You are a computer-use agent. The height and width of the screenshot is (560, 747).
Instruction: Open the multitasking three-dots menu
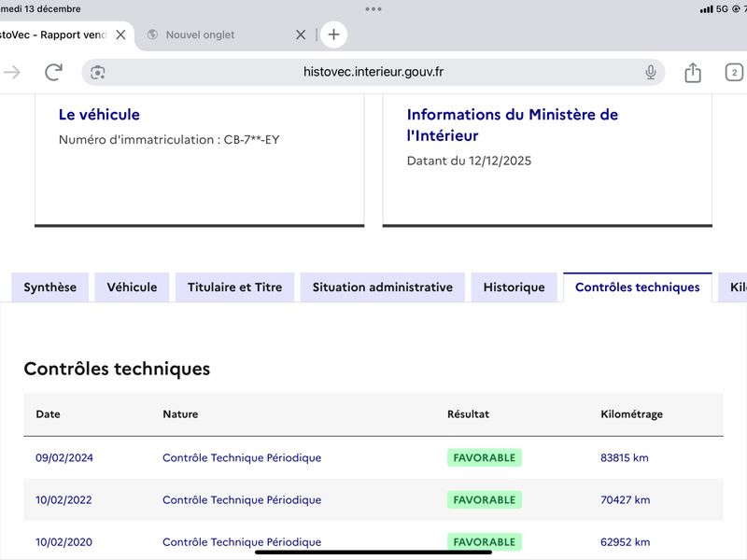click(x=373, y=8)
